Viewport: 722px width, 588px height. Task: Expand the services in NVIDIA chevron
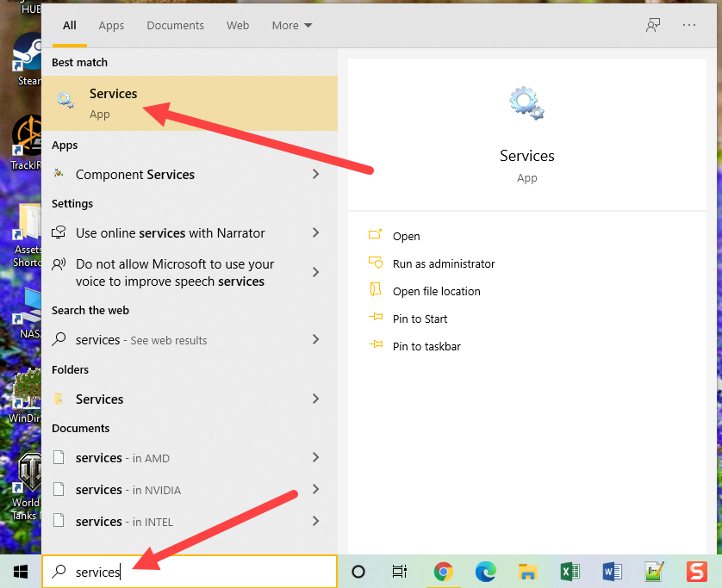point(315,489)
